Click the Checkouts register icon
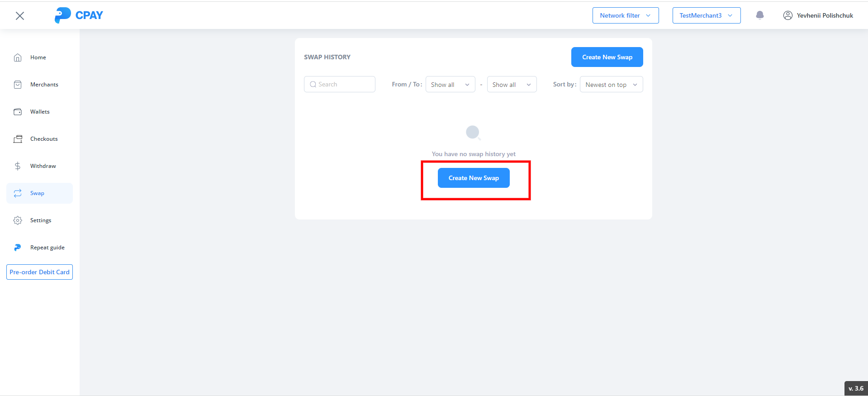The height and width of the screenshot is (396, 868). tap(18, 139)
